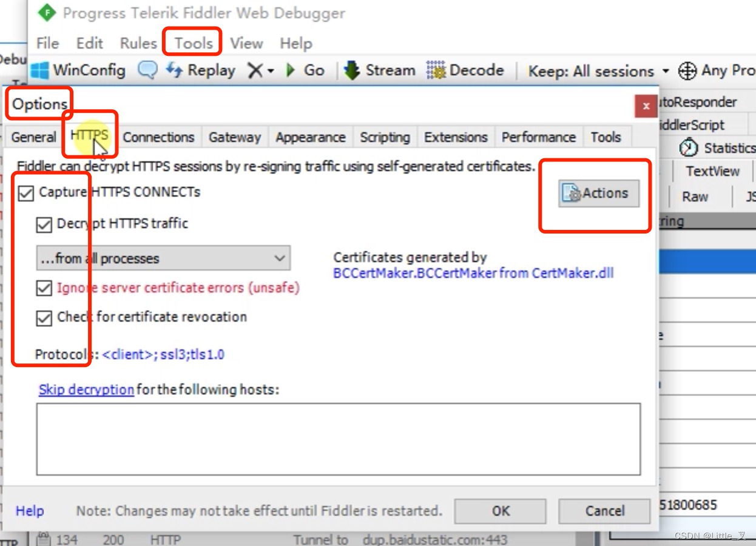Click the OK button
This screenshot has height=546, width=756.
coord(500,511)
